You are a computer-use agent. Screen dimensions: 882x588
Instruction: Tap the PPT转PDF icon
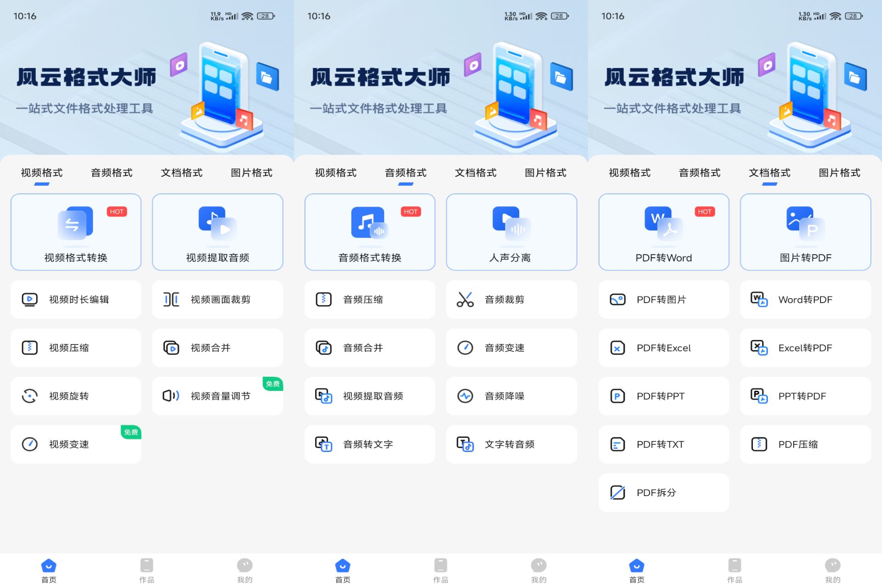(x=759, y=396)
